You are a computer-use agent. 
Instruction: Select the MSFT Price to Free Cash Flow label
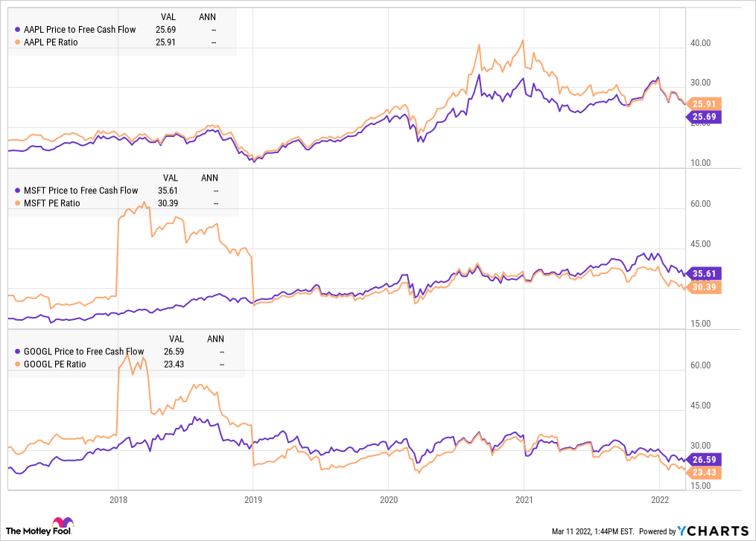tap(81, 191)
